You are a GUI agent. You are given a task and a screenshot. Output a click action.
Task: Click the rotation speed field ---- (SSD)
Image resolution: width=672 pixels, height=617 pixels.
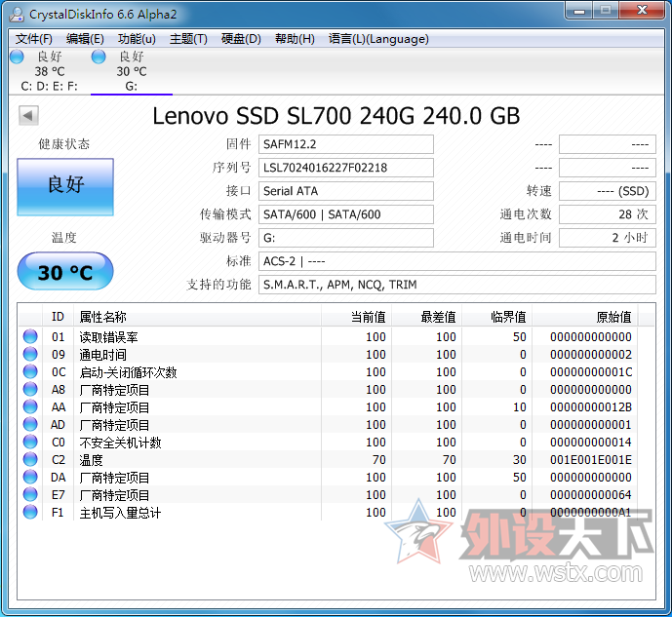pyautogui.click(x=608, y=191)
